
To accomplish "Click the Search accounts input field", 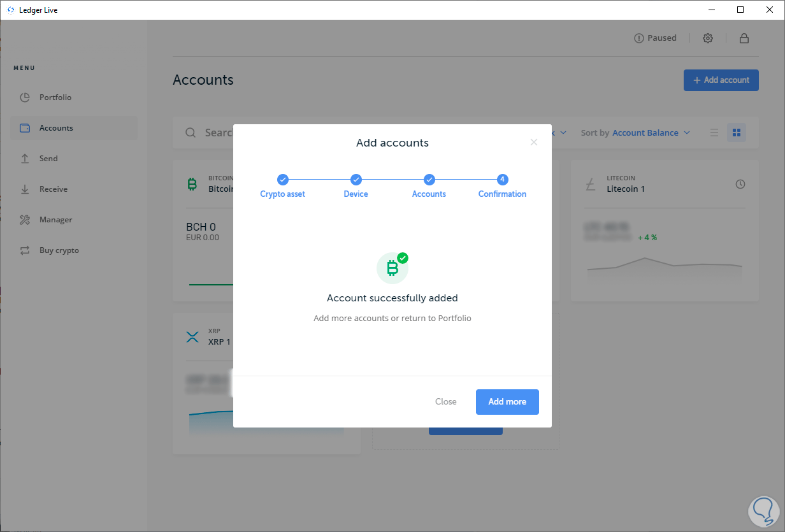I will tap(219, 133).
